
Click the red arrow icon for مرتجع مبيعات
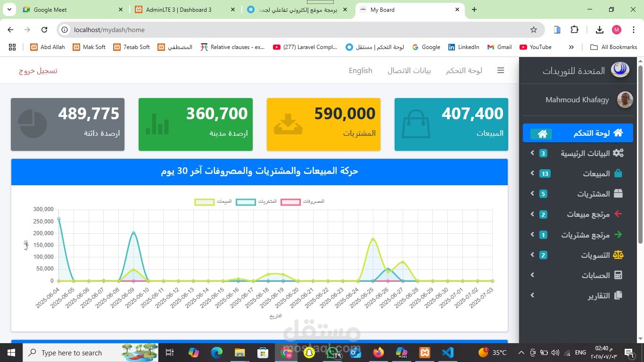[618, 214]
